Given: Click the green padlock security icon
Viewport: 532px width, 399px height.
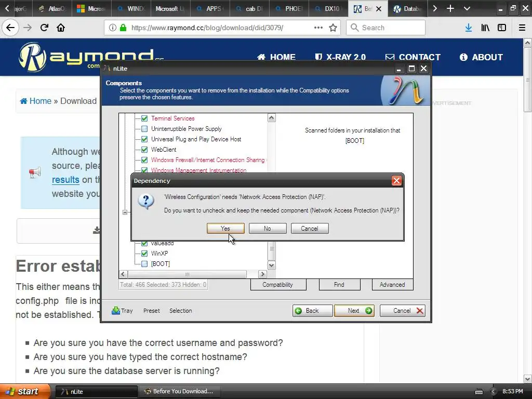Looking at the screenshot, I should [x=123, y=28].
